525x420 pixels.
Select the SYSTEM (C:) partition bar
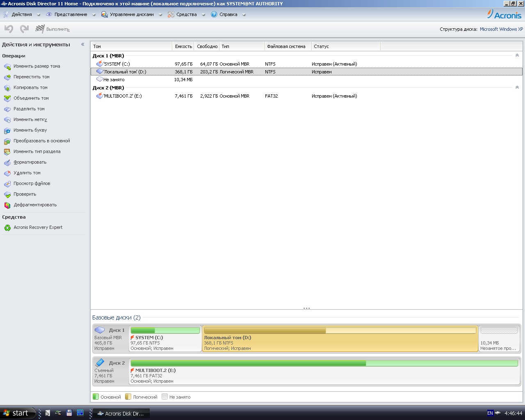[165, 338]
